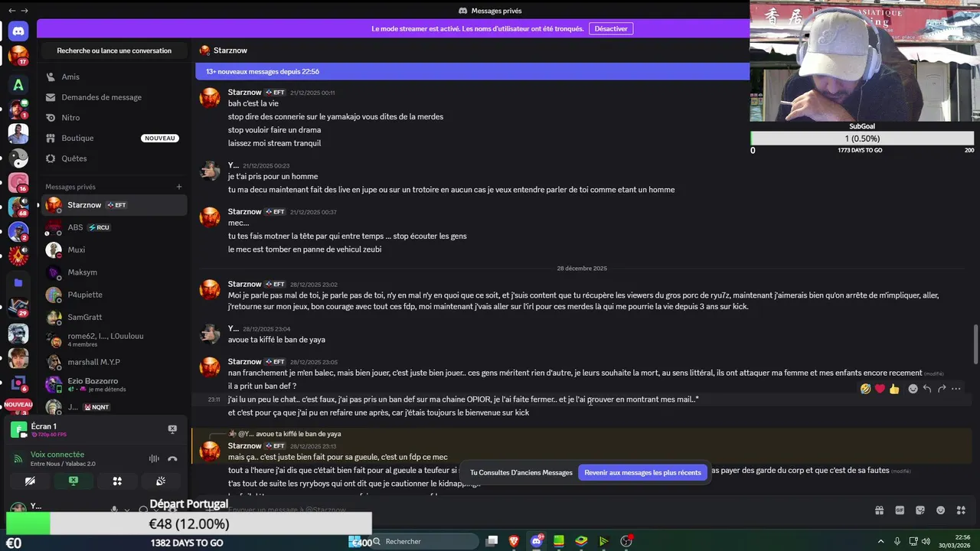Open the emoji picker in the chat bar
Viewport: 980px width, 551px height.
[x=940, y=510]
